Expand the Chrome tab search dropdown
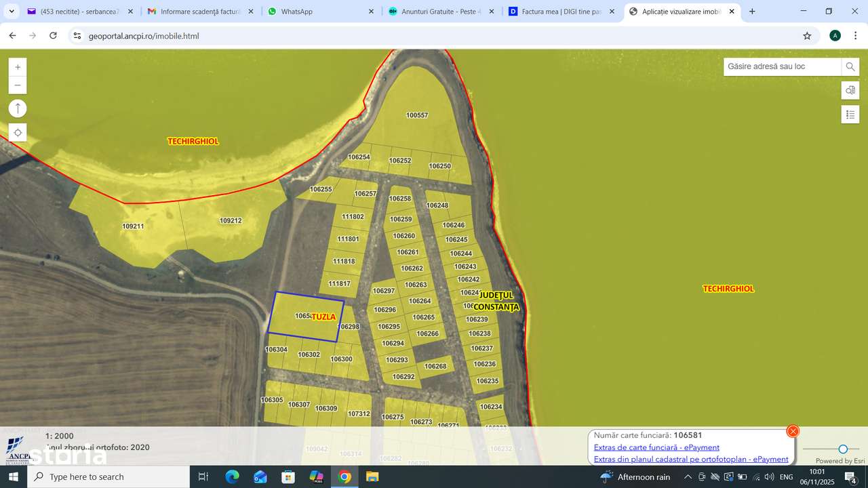 [12, 12]
